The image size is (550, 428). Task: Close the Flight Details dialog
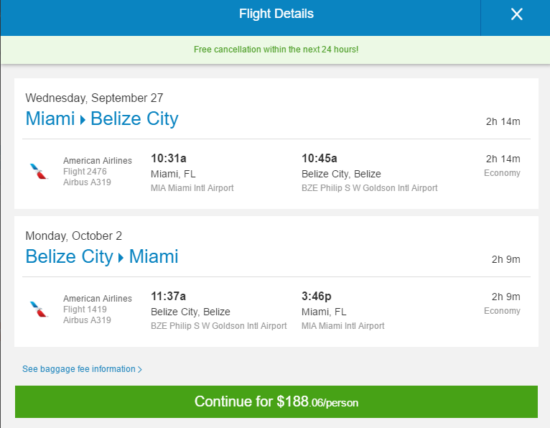(516, 14)
